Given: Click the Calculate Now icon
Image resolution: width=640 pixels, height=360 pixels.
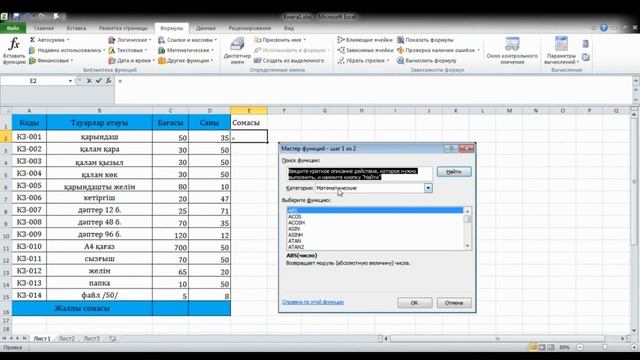Looking at the screenshot, I should (x=585, y=44).
